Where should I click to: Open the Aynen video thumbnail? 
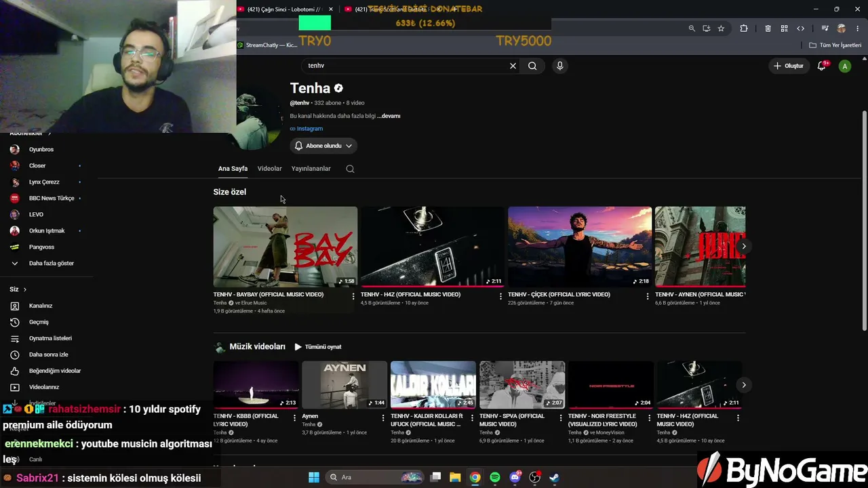pyautogui.click(x=344, y=384)
